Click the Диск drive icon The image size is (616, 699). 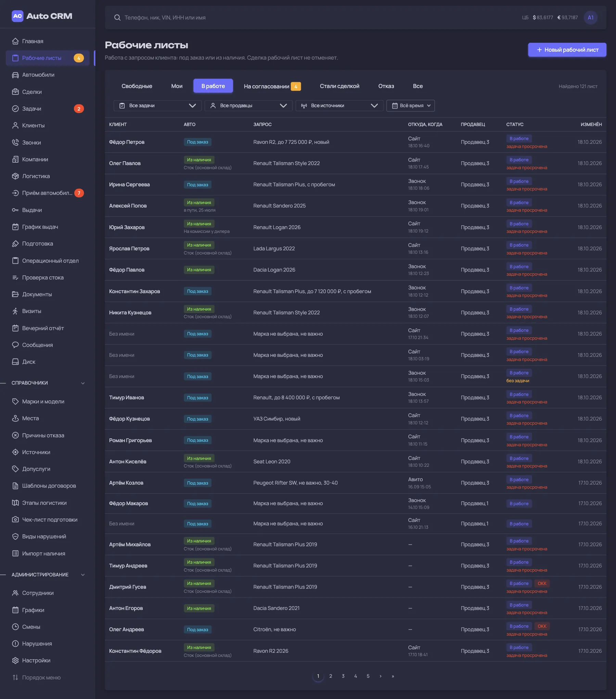[x=15, y=362]
